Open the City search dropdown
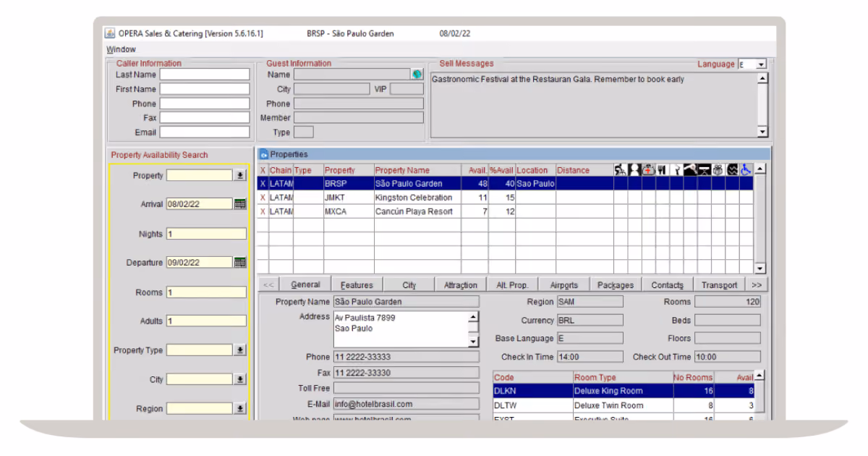The height and width of the screenshot is (456, 868). click(x=240, y=379)
